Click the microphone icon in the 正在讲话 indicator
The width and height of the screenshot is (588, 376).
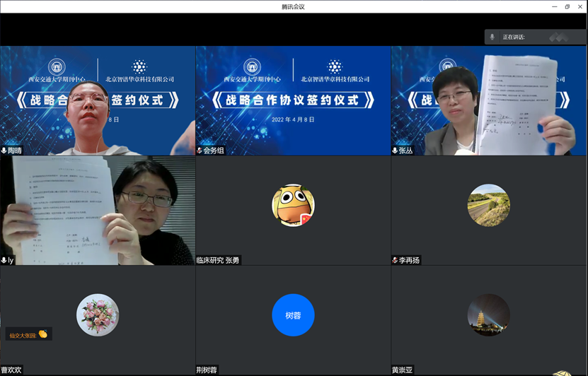click(492, 37)
